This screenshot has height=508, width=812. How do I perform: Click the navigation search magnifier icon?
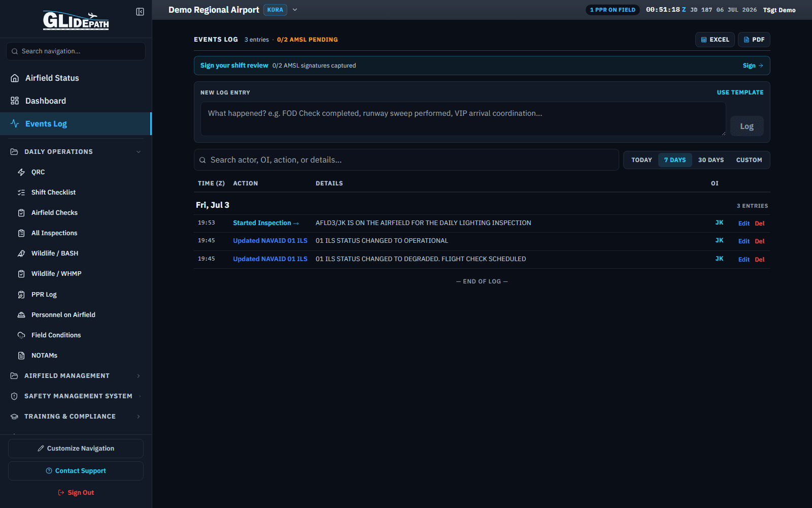15,51
